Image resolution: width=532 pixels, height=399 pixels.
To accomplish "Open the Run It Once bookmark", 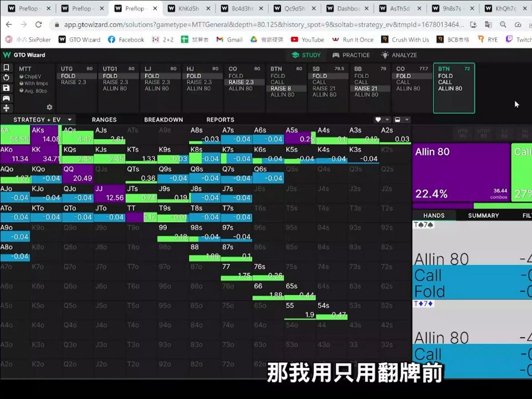I will coord(352,40).
